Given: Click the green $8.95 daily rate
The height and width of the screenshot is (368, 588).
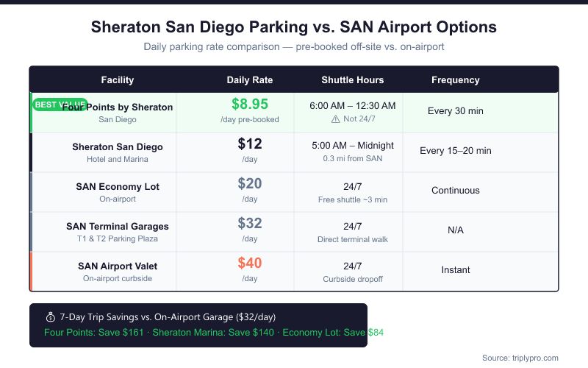Looking at the screenshot, I should [250, 105].
